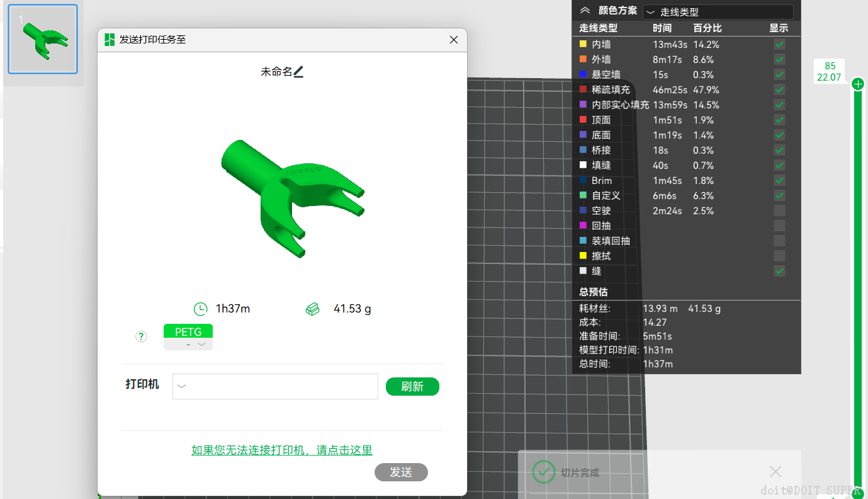Click the 发送 send button
868x499 pixels.
[x=401, y=472]
